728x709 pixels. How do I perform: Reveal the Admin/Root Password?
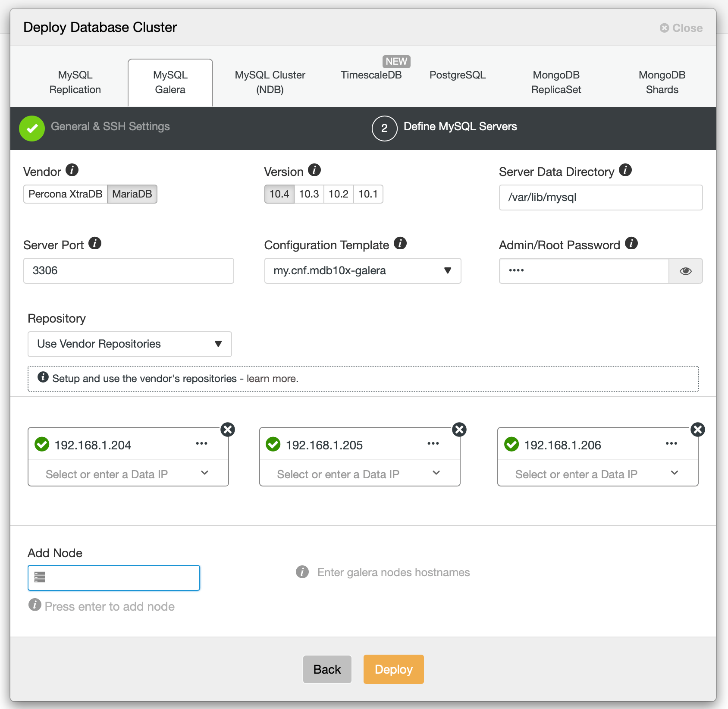click(x=686, y=271)
